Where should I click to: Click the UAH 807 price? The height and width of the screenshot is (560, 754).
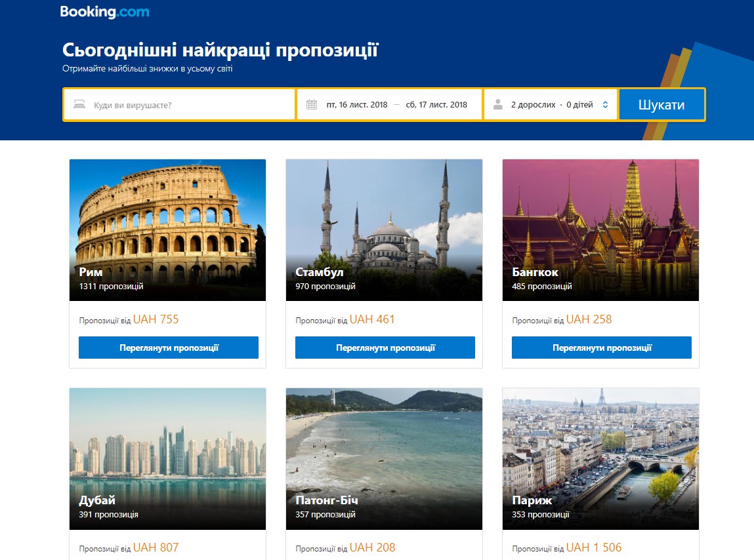pos(156,548)
